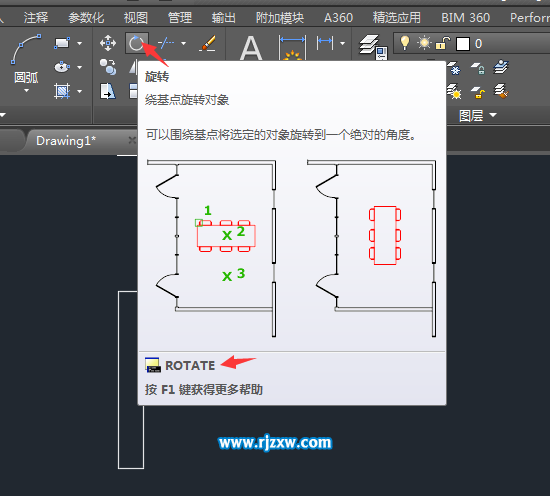Open the 视图 ribbon tab

(136, 18)
